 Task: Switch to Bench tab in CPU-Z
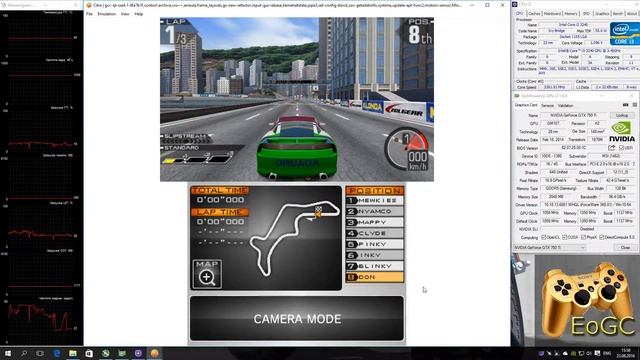(x=618, y=13)
